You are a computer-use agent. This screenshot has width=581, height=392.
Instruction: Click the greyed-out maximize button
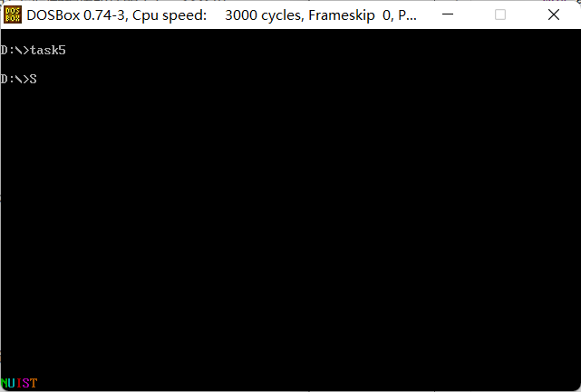click(500, 14)
